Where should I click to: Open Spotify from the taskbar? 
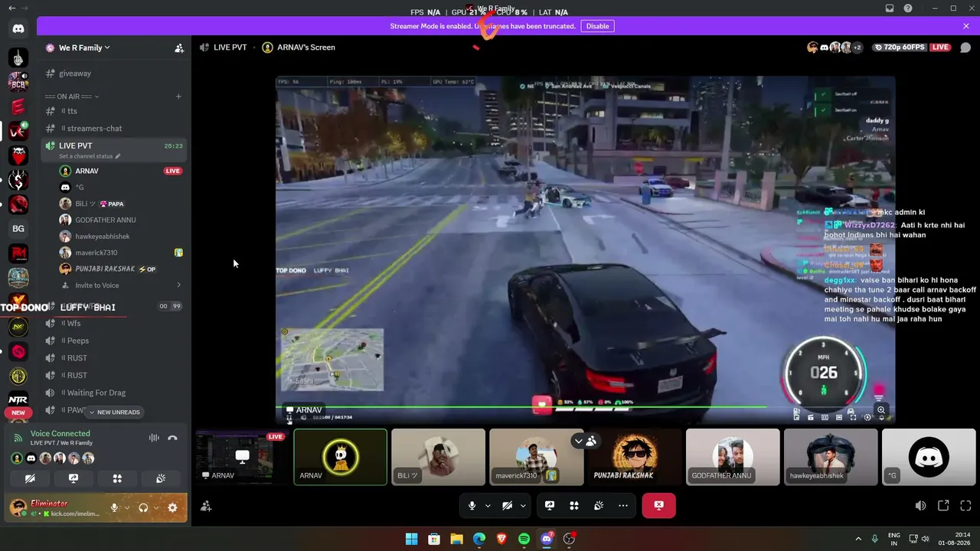[x=524, y=539]
